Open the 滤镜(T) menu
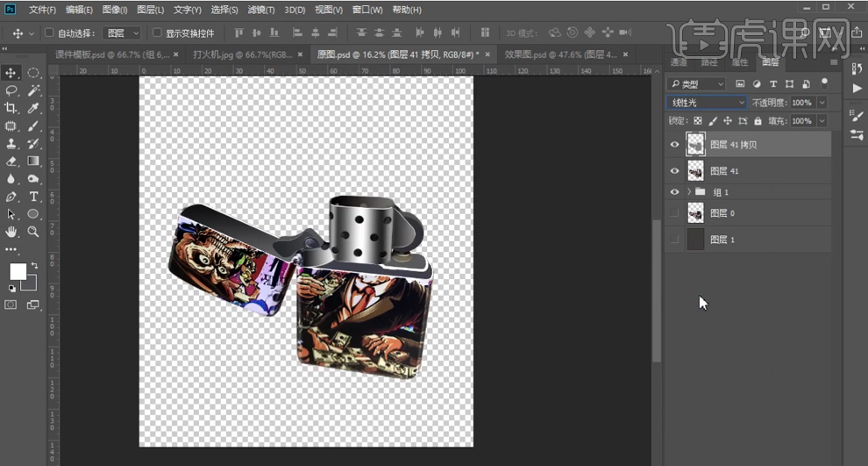This screenshot has height=466, width=868. [260, 10]
